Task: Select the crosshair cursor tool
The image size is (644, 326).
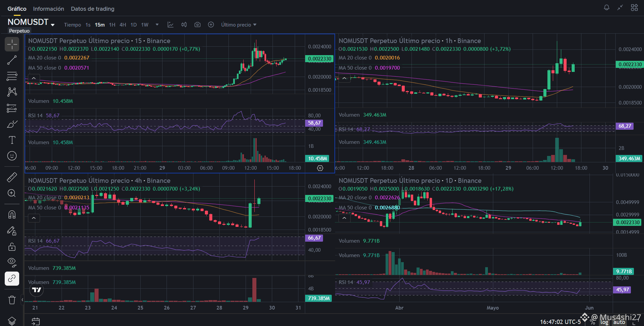Action: point(12,44)
